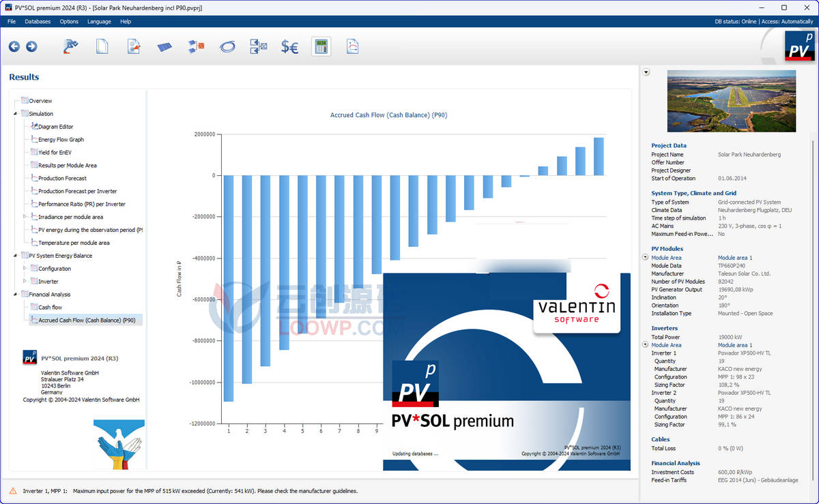The width and height of the screenshot is (819, 504).
Task: Select the Production Forecast item
Action: 63,179
